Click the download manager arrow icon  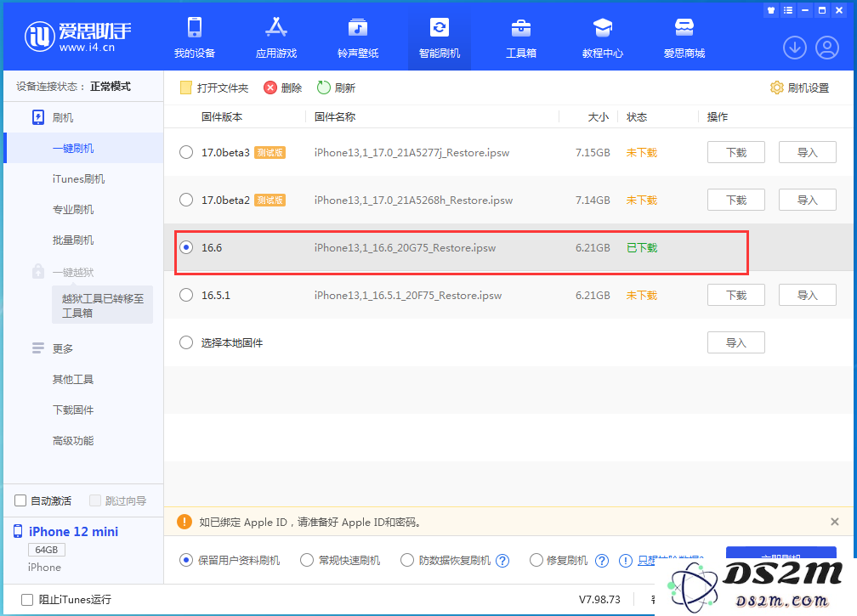click(795, 48)
